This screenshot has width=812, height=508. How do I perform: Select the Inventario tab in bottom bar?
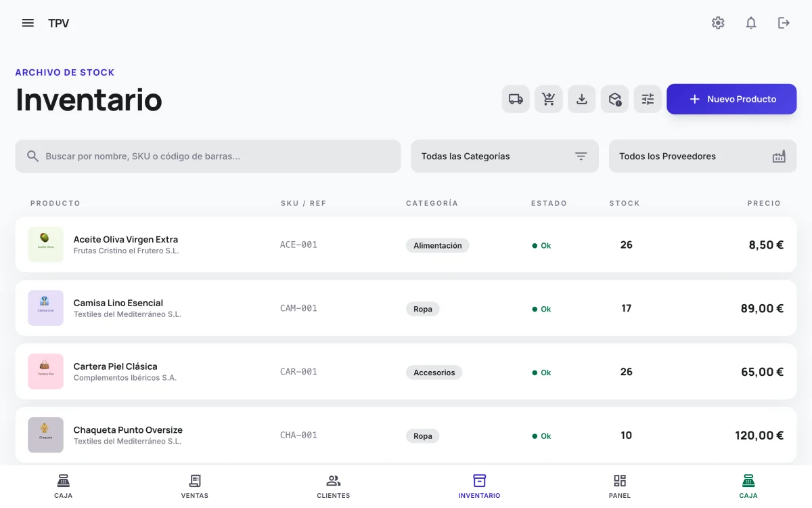point(479,486)
